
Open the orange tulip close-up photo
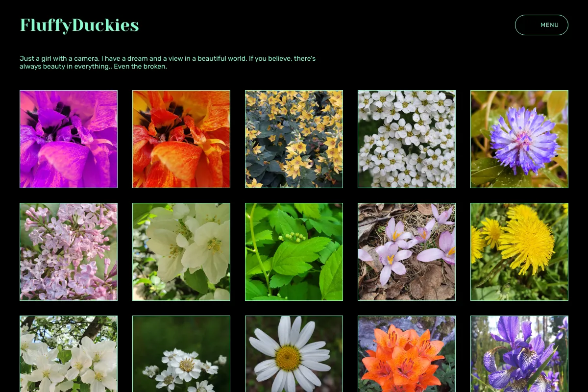(x=181, y=139)
